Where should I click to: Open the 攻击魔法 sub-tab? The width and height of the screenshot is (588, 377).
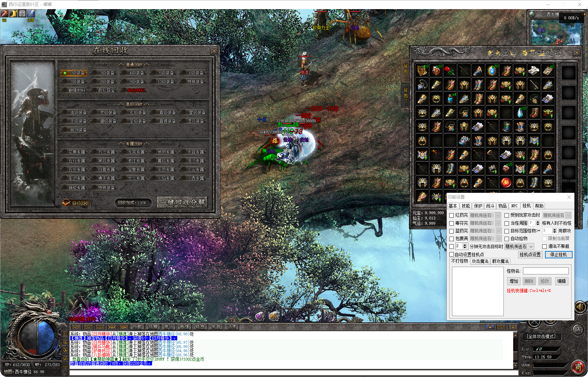[x=480, y=261]
